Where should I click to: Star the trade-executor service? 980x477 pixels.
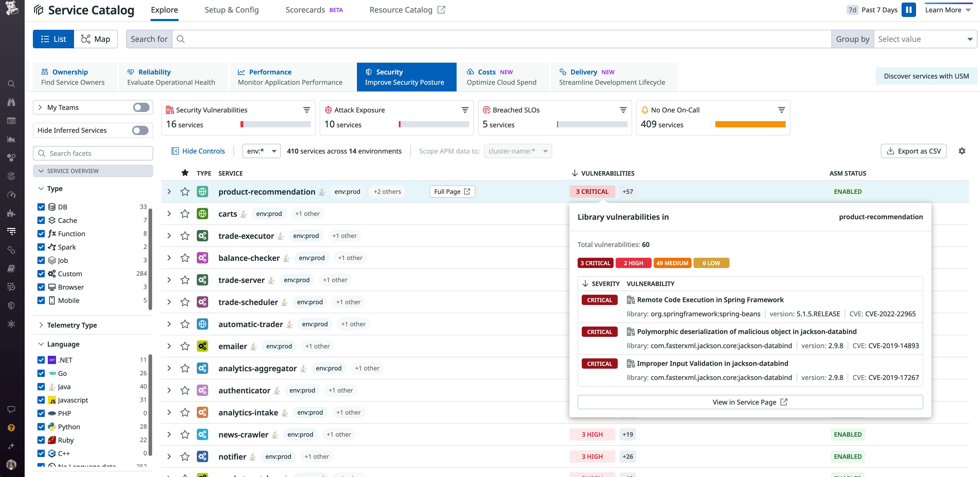[185, 236]
